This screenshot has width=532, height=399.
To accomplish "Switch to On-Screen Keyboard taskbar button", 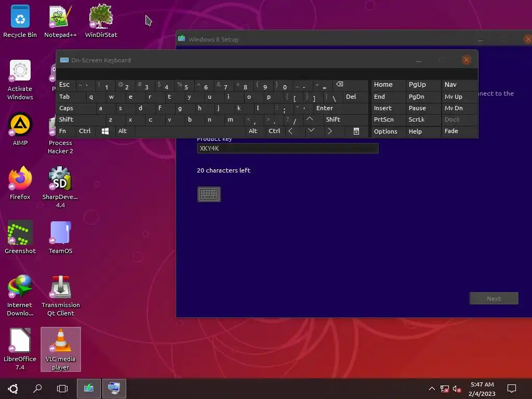I will 114,389.
